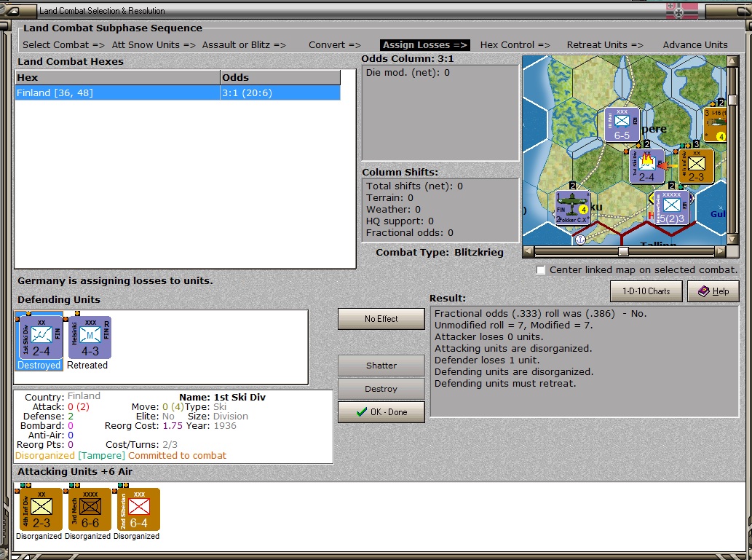The width and height of the screenshot is (752, 560).
Task: Open the Help button
Action: click(x=713, y=291)
